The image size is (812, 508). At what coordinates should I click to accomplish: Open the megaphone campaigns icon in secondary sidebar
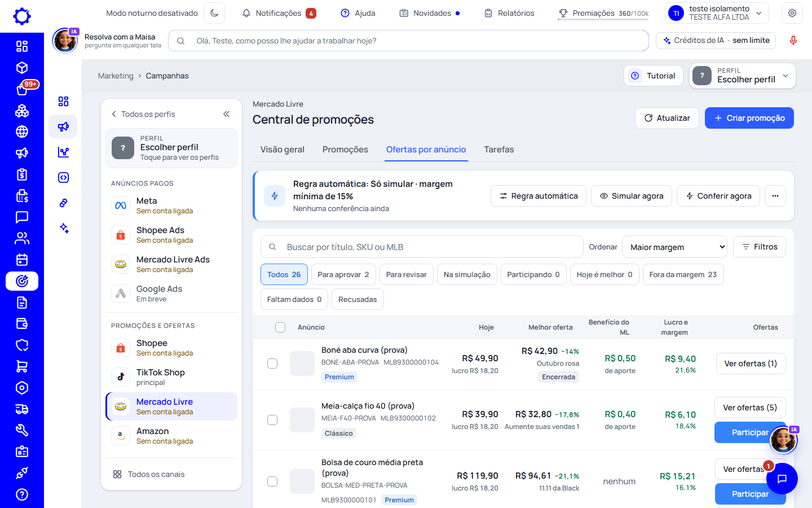[63, 126]
